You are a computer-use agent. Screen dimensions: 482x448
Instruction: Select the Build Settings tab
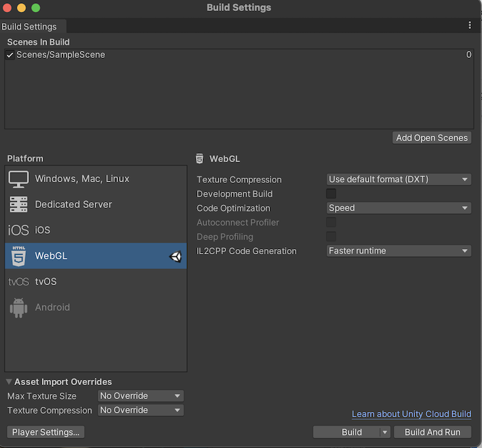pyautogui.click(x=30, y=26)
